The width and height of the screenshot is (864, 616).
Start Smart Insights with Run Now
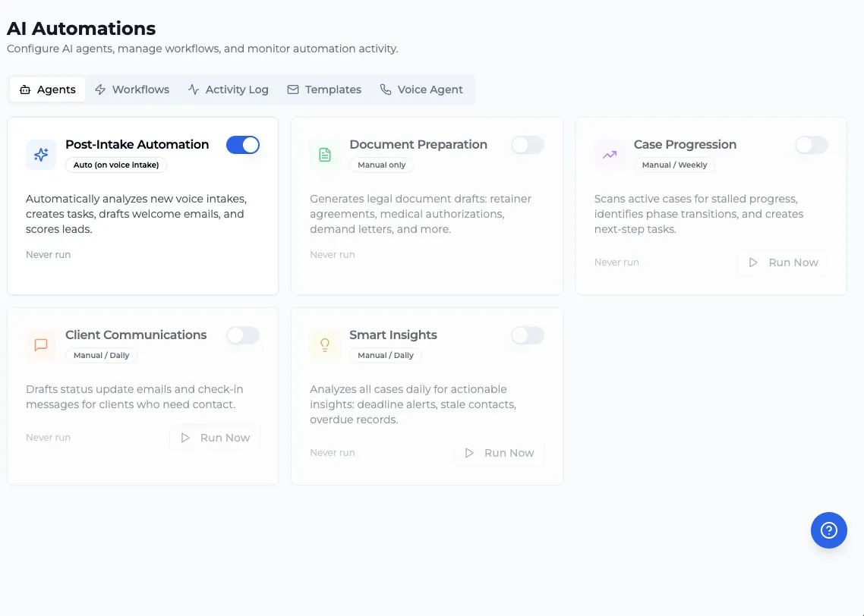(500, 453)
